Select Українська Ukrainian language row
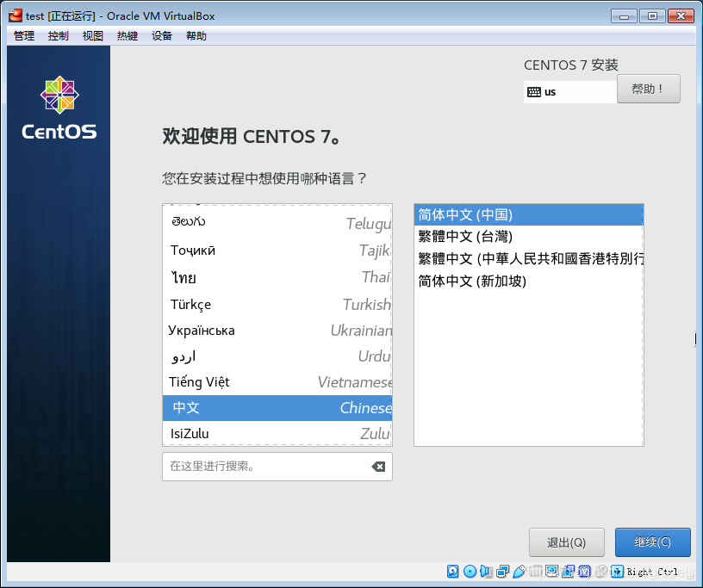Image resolution: width=703 pixels, height=588 pixels. tap(277, 331)
